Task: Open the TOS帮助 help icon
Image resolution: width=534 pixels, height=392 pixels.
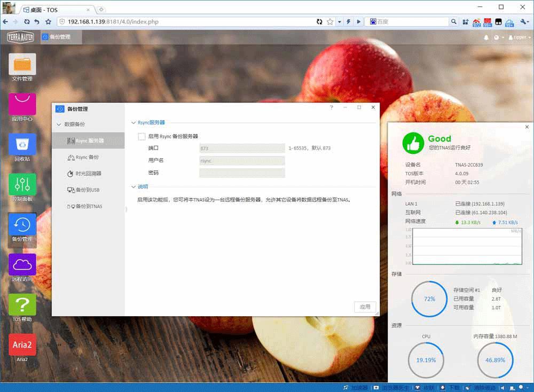Action: [22, 304]
